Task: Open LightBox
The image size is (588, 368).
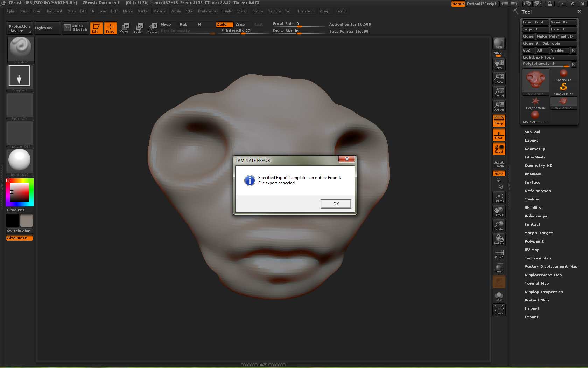Action: coord(48,28)
